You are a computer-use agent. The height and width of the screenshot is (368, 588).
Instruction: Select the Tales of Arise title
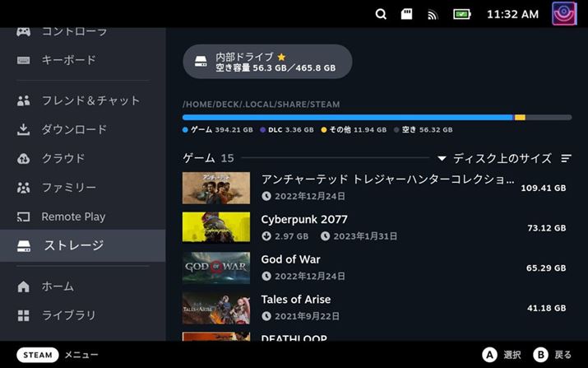point(296,300)
